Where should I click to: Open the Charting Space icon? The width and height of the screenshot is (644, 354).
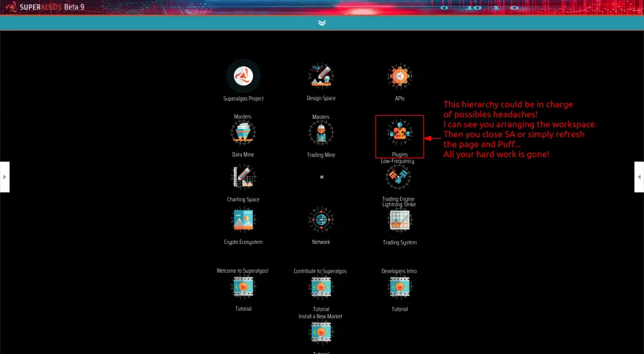pos(243,177)
